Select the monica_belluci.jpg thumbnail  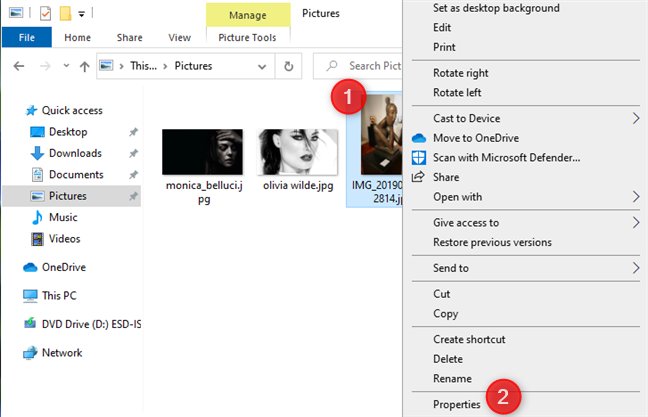pos(202,152)
